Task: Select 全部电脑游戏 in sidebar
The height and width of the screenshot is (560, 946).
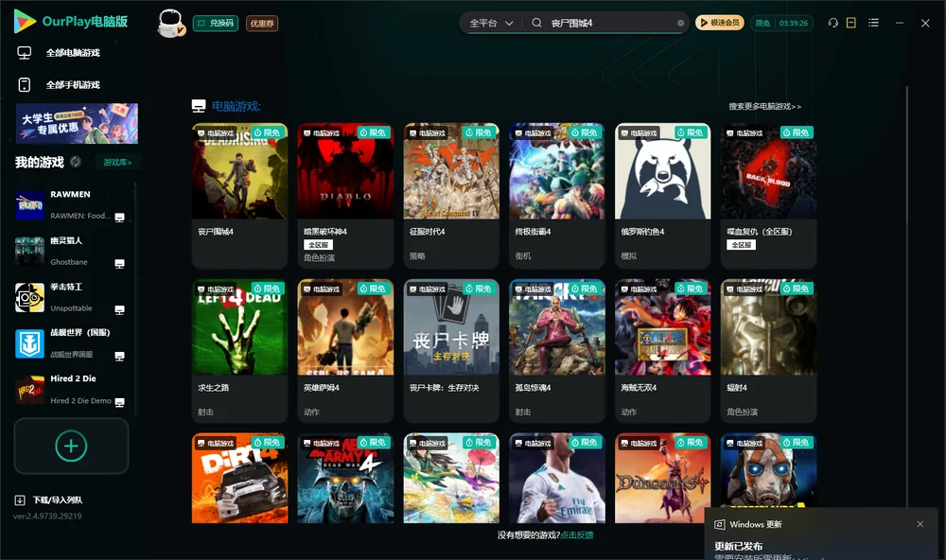Action: [x=59, y=53]
